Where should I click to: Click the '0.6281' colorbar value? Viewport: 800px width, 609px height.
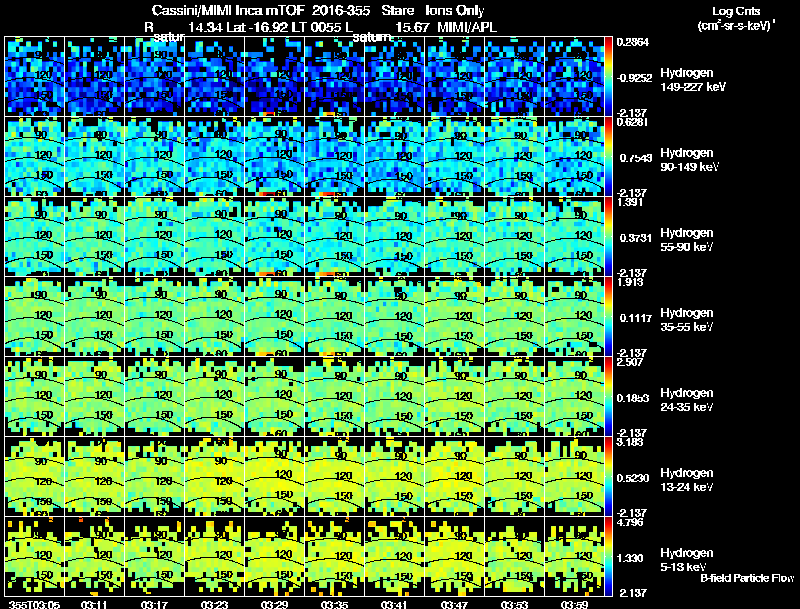click(633, 122)
